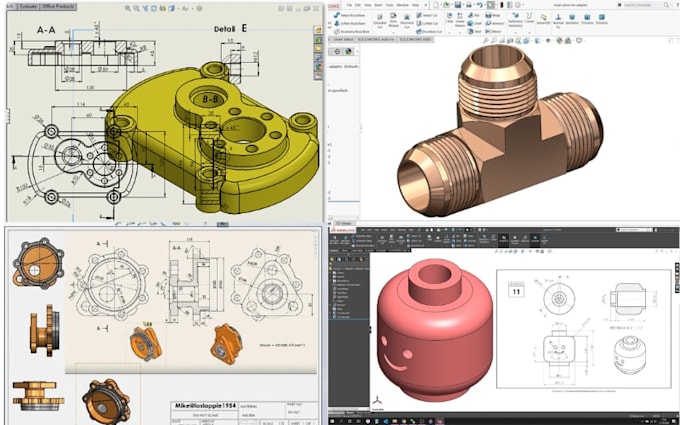Click the Open file icon in top-right window
Screen dimensions: 680x425
tap(447, 5)
